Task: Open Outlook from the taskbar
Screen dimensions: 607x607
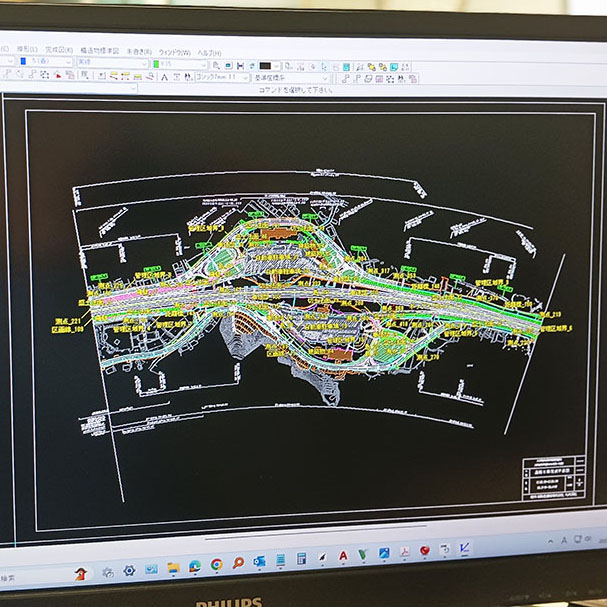Action: pyautogui.click(x=259, y=563)
